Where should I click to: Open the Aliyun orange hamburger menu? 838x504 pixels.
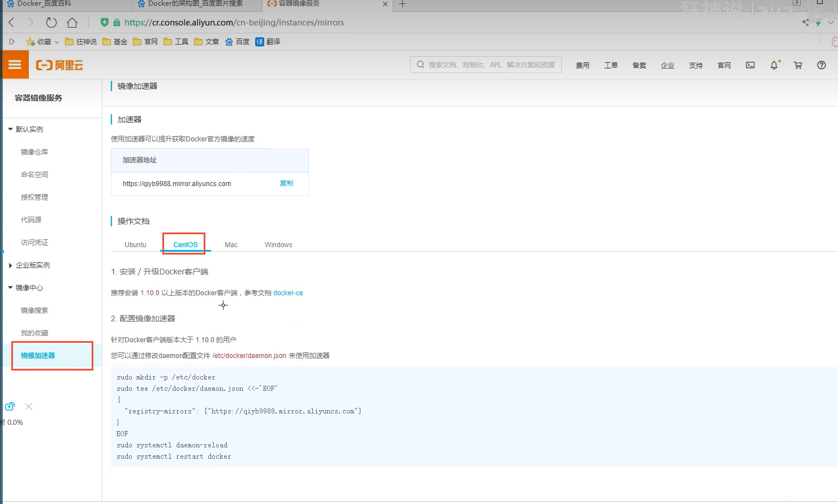(15, 65)
